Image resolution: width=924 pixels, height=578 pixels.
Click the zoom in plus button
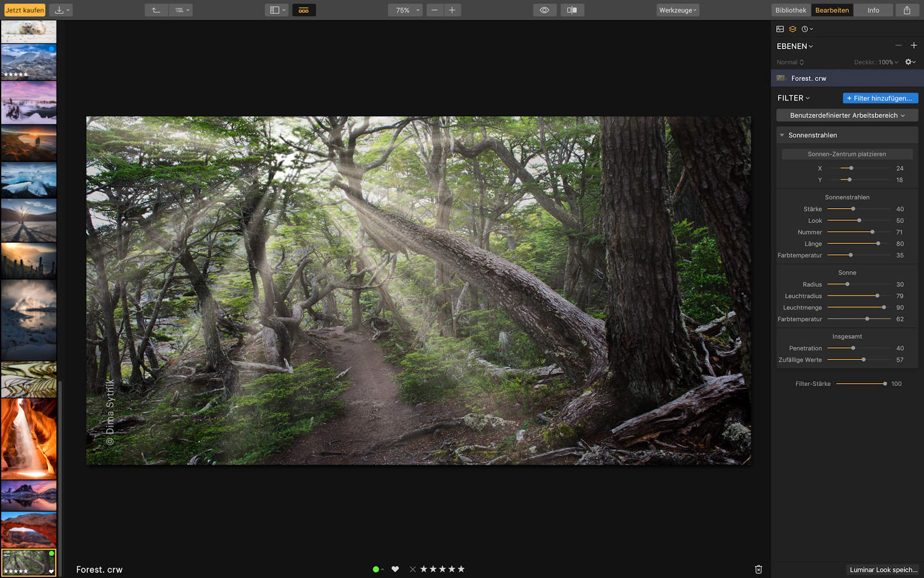click(452, 10)
